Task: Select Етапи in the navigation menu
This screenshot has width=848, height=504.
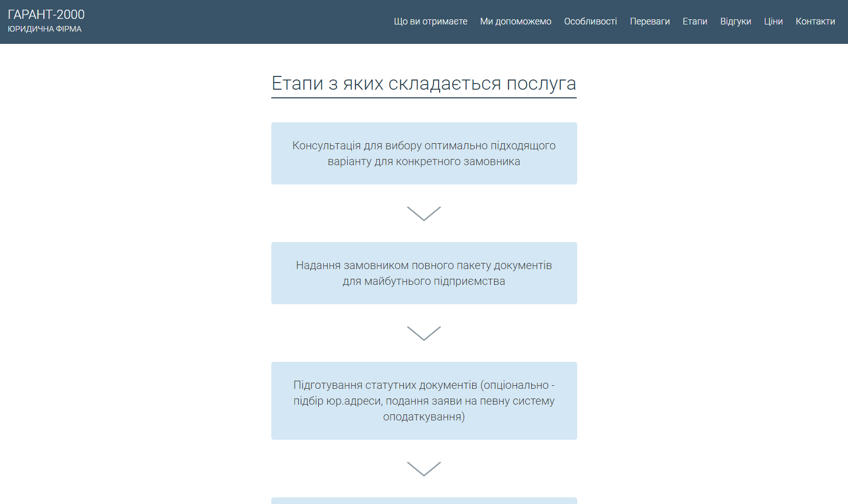Action: point(695,21)
